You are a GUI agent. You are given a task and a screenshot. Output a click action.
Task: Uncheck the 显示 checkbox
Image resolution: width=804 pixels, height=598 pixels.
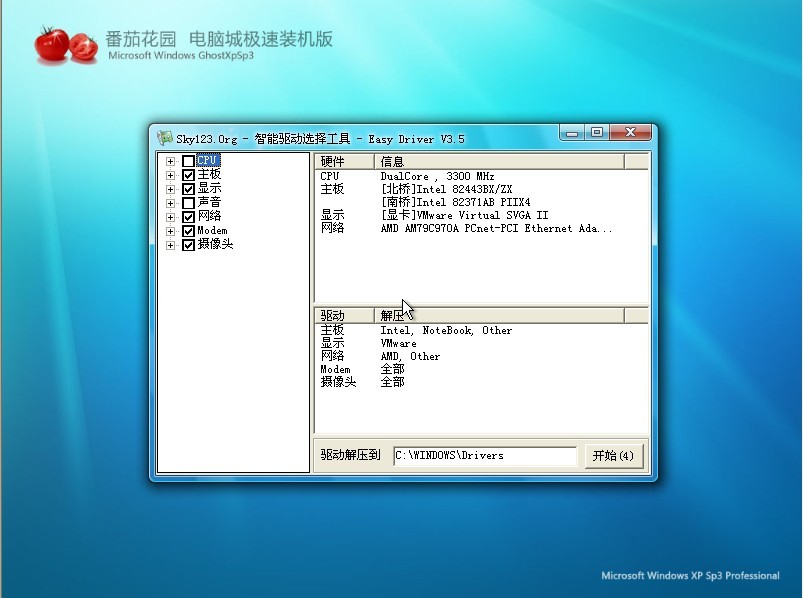pyautogui.click(x=188, y=189)
